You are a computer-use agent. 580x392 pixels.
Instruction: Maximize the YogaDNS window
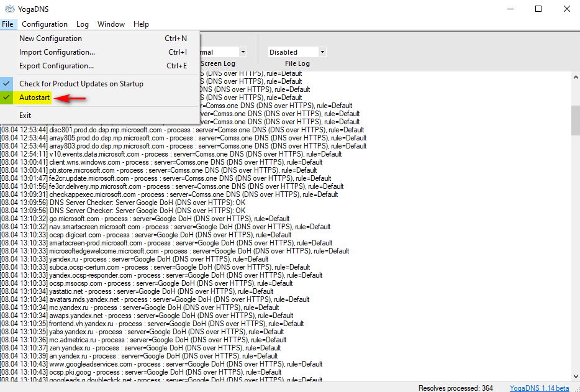point(538,9)
